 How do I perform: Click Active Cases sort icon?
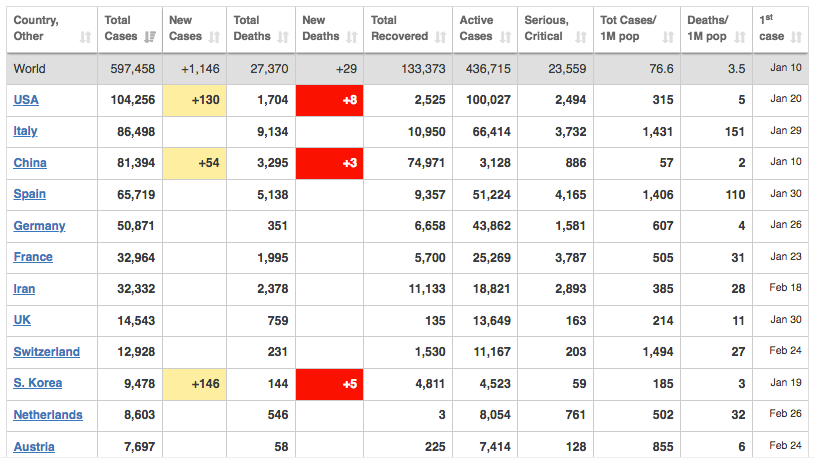pyautogui.click(x=506, y=37)
